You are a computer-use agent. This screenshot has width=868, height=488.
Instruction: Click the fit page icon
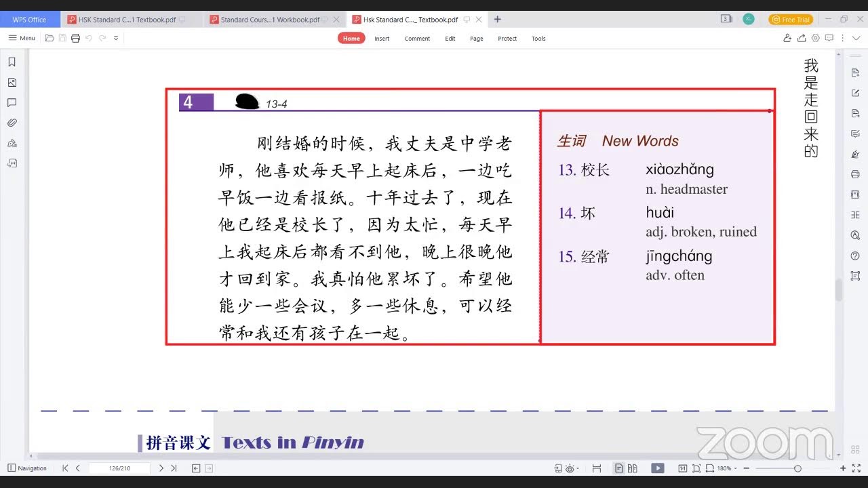(x=696, y=468)
